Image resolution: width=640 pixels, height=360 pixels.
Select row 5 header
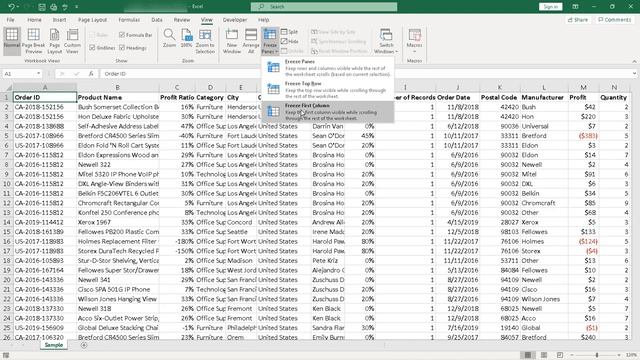click(x=7, y=136)
